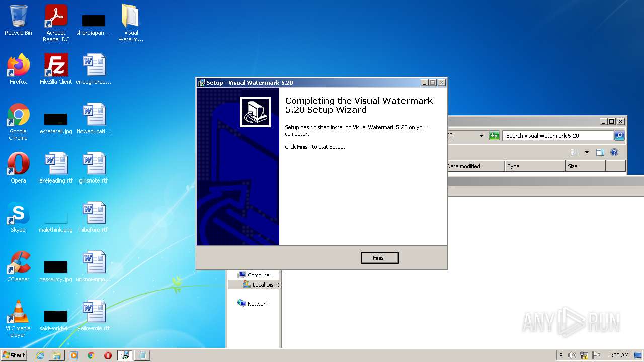This screenshot has height=362, width=644.
Task: Open Internet Explorer from taskbar
Action: [40, 355]
